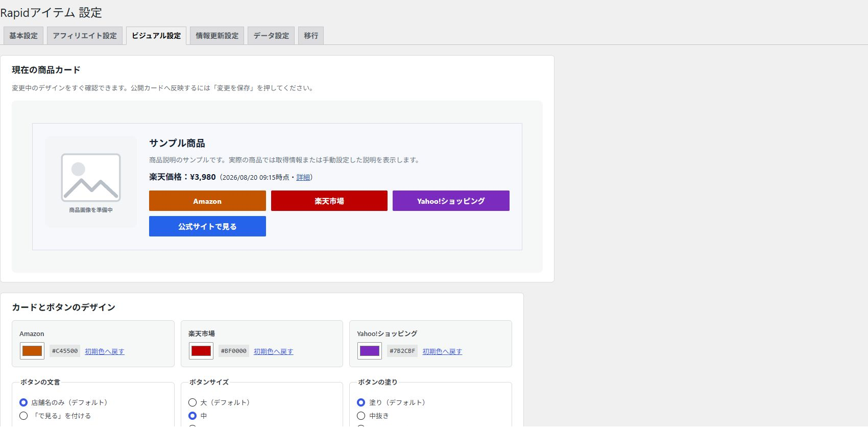The width and height of the screenshot is (868, 429).
Task: Click the orange Amazon preview button
Action: tap(207, 201)
